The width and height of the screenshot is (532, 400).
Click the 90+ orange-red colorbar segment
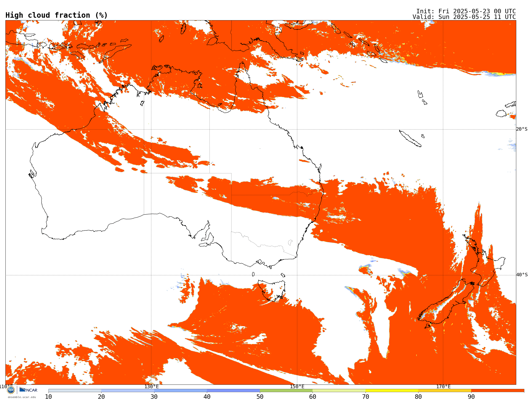(498, 391)
